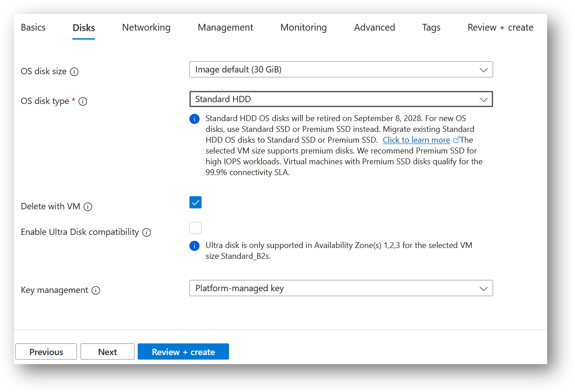Show info tooltip for OS disk size
Image resolution: width=575 pixels, height=392 pixels.
(x=74, y=72)
